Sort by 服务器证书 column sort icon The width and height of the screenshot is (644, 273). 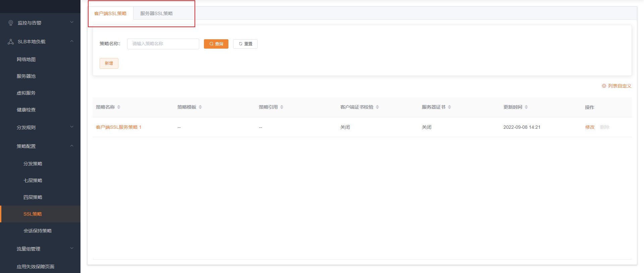[449, 107]
